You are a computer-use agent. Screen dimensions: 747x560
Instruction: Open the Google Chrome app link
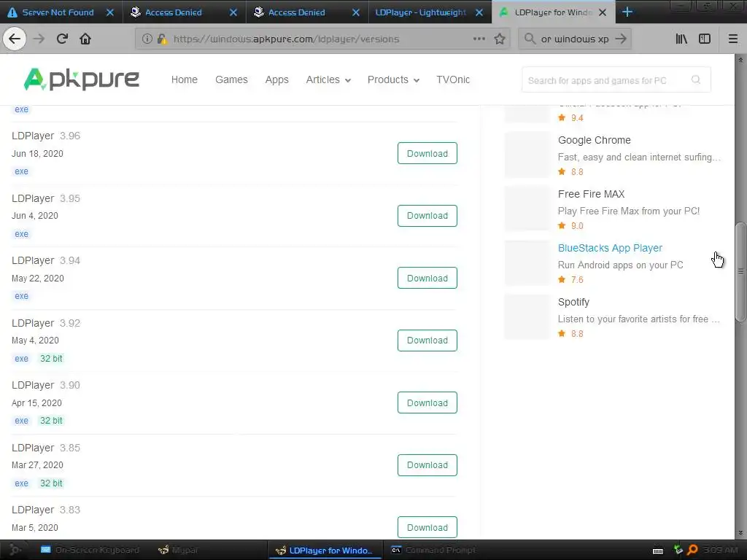594,140
